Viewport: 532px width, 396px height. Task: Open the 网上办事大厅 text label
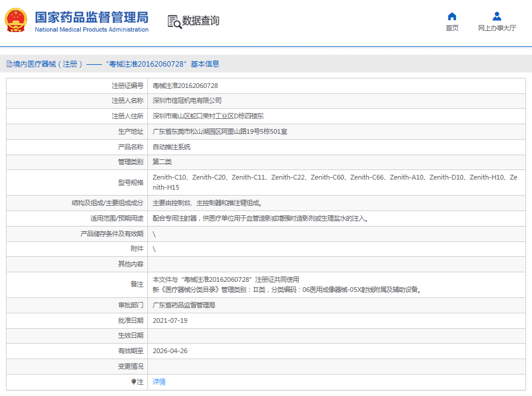click(497, 28)
